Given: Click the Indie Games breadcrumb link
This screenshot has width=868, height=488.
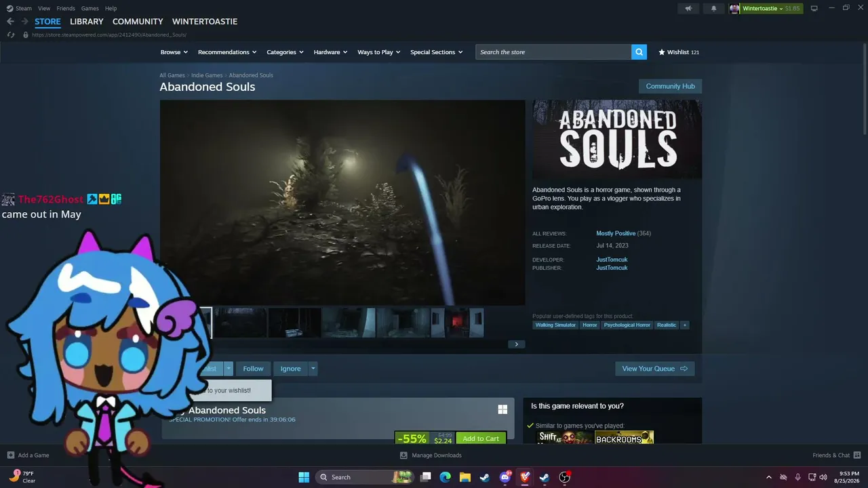Looking at the screenshot, I should (x=207, y=75).
